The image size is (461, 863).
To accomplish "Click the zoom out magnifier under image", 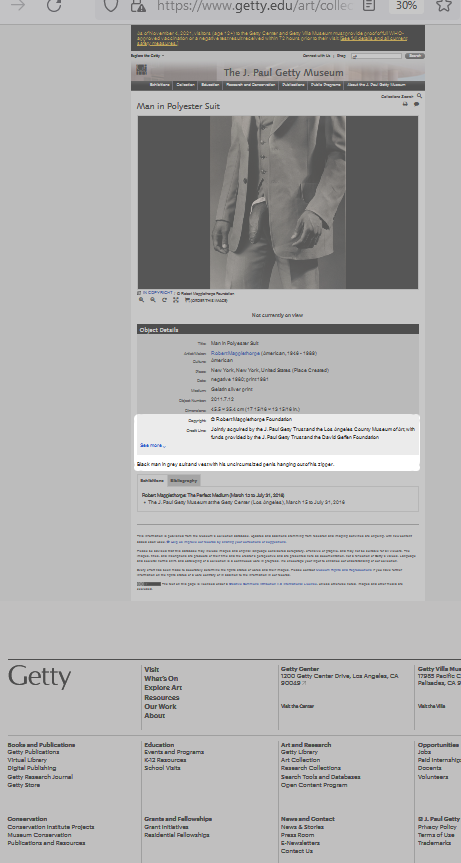I will click(153, 300).
